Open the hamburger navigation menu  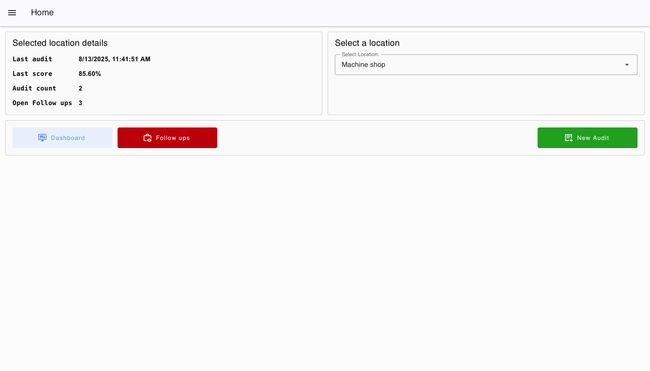coord(12,12)
